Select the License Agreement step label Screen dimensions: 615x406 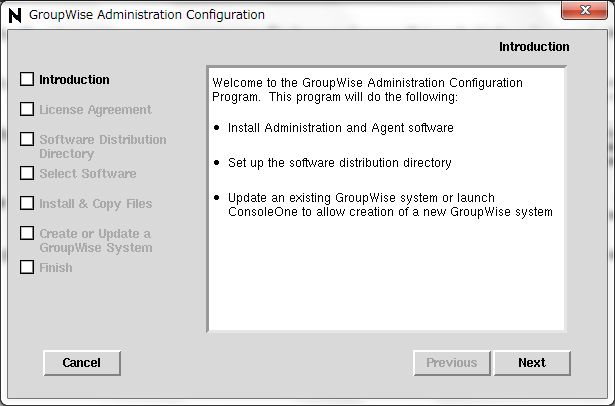[x=95, y=110]
